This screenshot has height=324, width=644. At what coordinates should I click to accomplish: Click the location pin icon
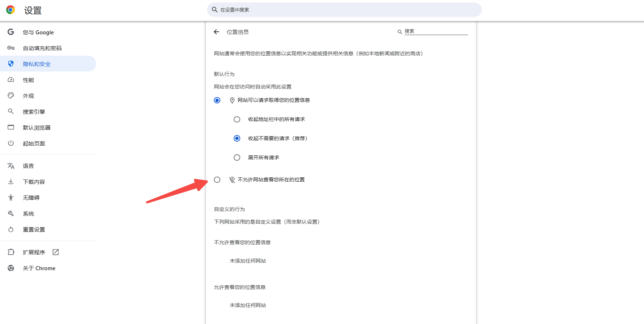[232, 100]
